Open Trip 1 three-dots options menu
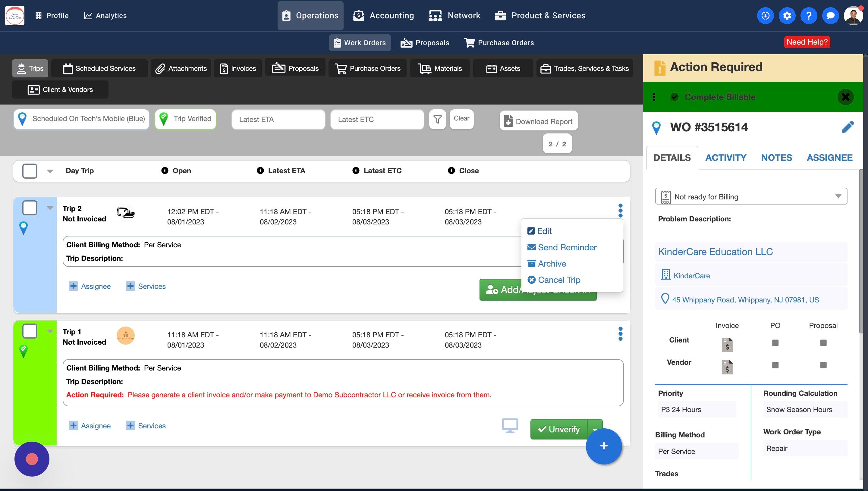Image resolution: width=868 pixels, height=491 pixels. pyautogui.click(x=620, y=333)
